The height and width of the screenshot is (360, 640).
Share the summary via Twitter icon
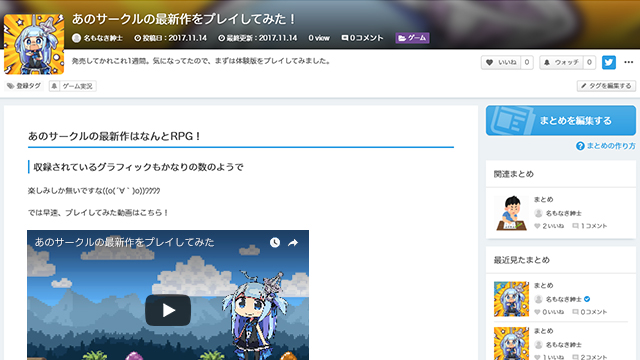pos(609,62)
